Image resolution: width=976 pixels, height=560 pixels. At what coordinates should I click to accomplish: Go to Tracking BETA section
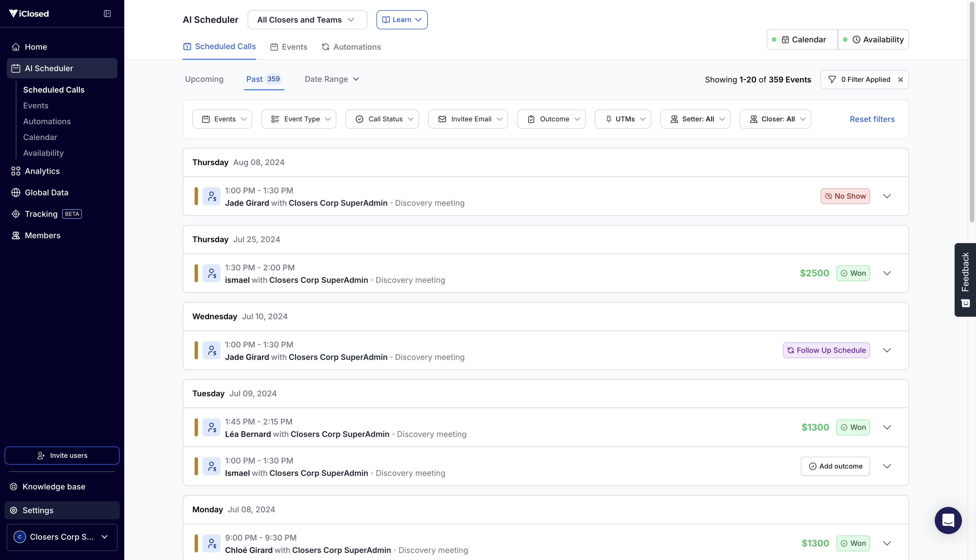pyautogui.click(x=41, y=214)
